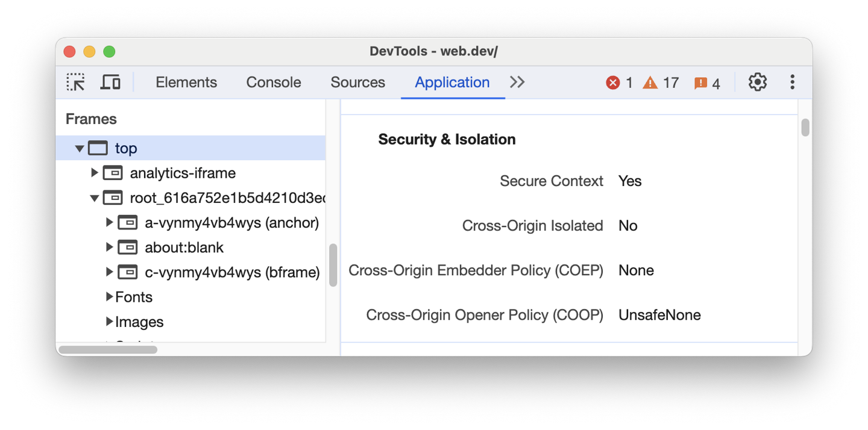Expand the analytics-iframe frame

click(95, 172)
